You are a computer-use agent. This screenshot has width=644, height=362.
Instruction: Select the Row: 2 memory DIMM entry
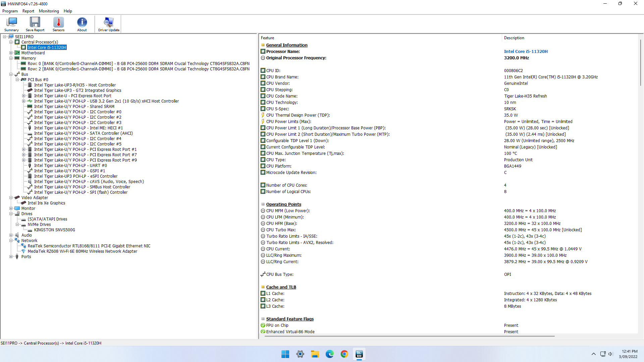138,69
